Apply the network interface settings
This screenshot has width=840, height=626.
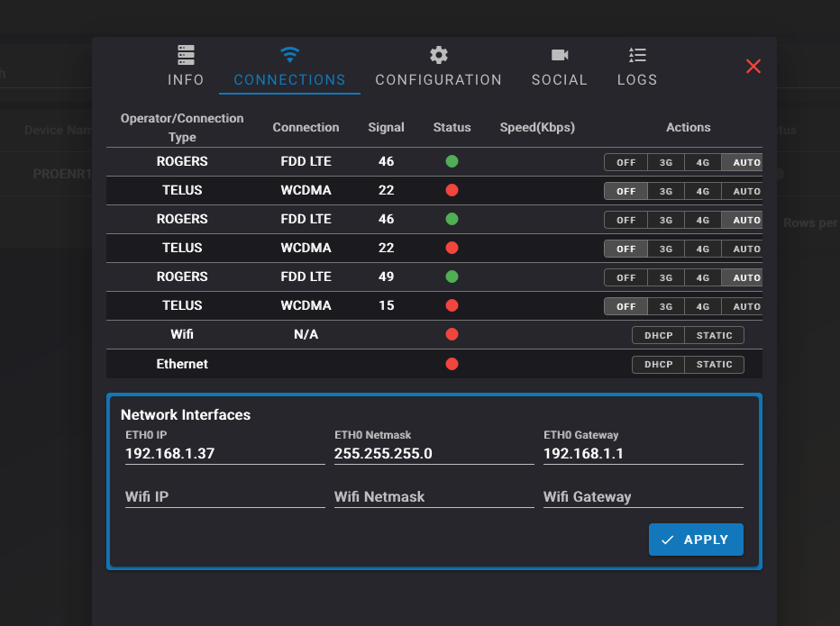coord(696,540)
